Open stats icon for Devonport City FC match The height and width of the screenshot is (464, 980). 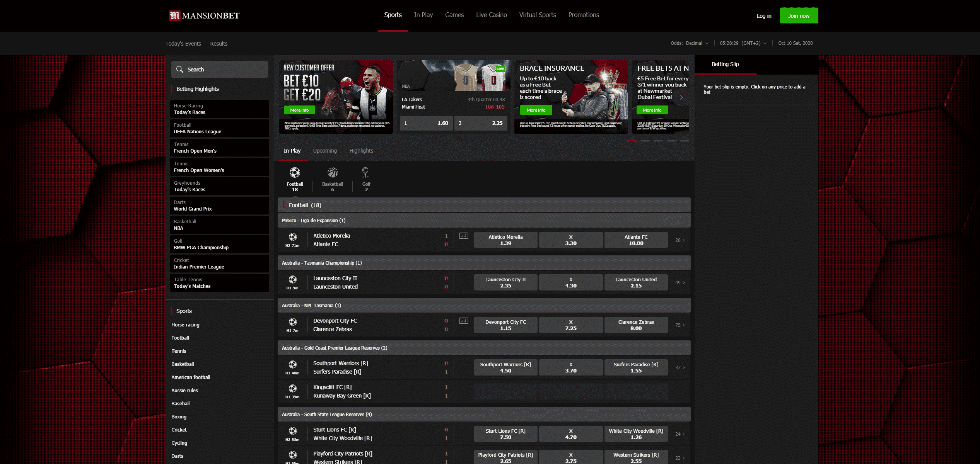[x=463, y=321]
